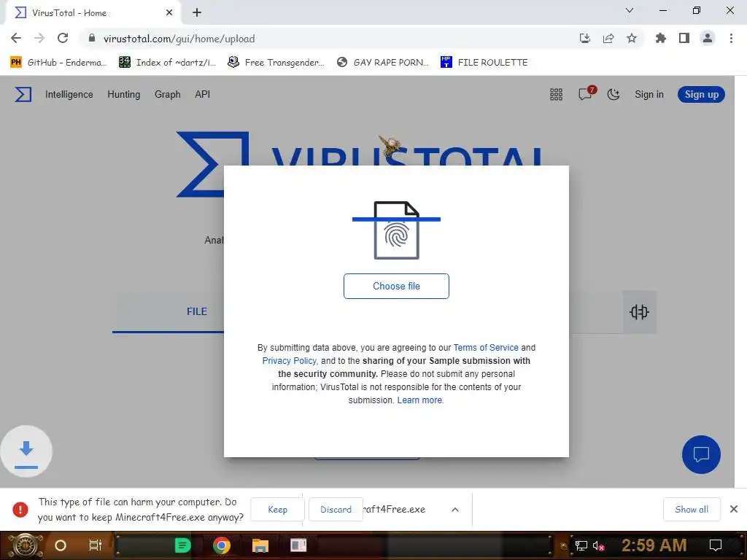
Task: Open the Learn more link
Action: point(419,400)
